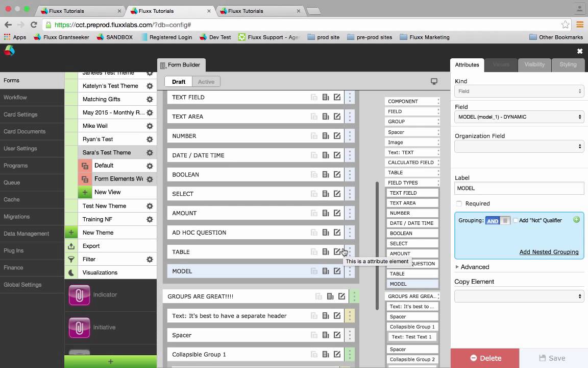Open the Copy Element dropdown
The height and width of the screenshot is (368, 588).
[x=519, y=296]
